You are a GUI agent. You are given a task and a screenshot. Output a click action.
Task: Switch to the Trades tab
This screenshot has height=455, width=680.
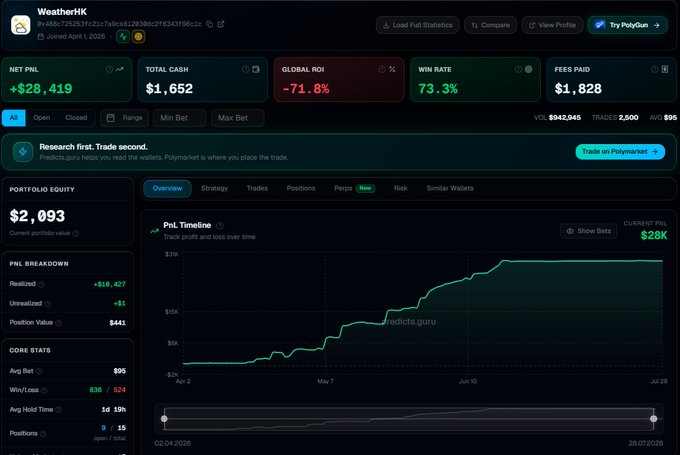pyautogui.click(x=257, y=189)
